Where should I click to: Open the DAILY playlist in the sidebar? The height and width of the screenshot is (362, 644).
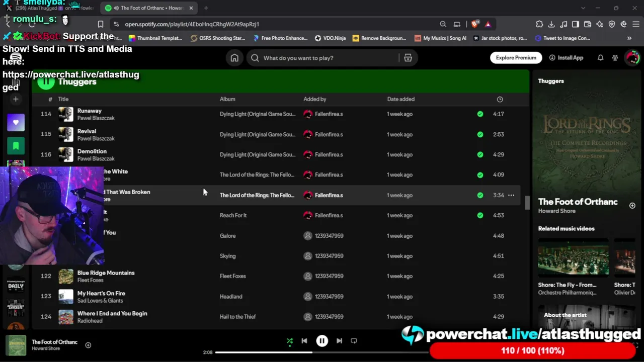[x=16, y=286]
